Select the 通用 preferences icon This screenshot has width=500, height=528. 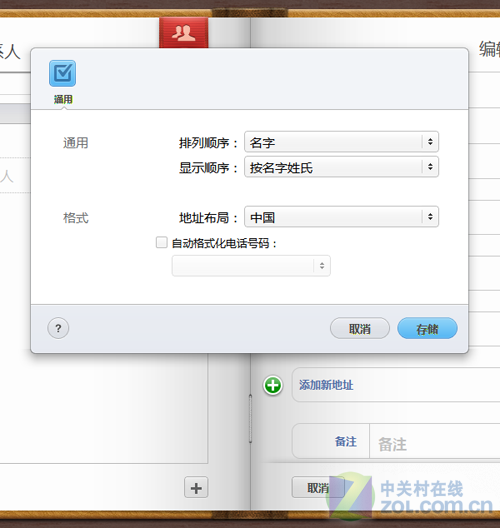click(62, 73)
